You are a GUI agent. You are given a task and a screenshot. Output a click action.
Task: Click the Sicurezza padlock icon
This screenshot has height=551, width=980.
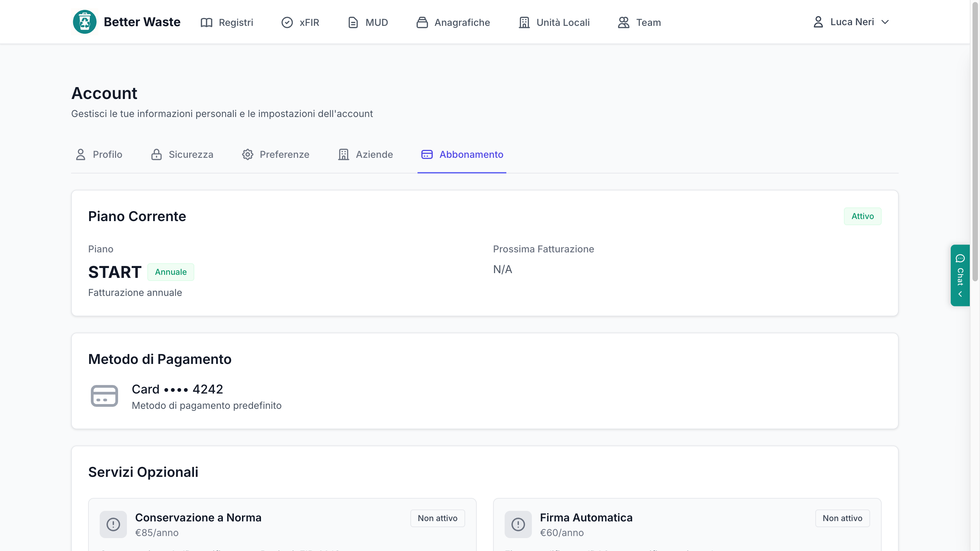[157, 154]
